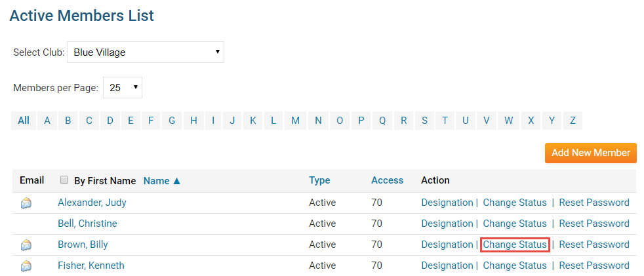The height and width of the screenshot is (276, 644).
Task: Open Bell, Christine member name link
Action: [x=87, y=224]
